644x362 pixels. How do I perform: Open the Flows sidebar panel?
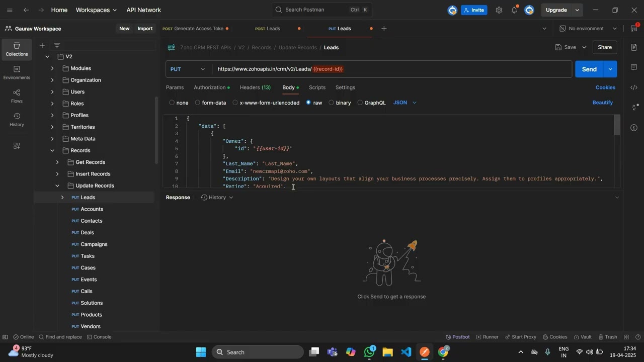(17, 96)
